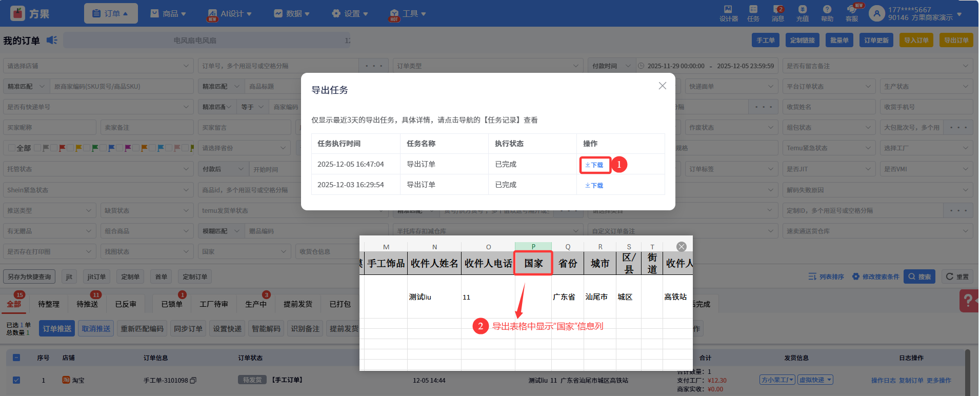Open the 订单类型 order type dropdown
980x396 pixels.
(487, 66)
